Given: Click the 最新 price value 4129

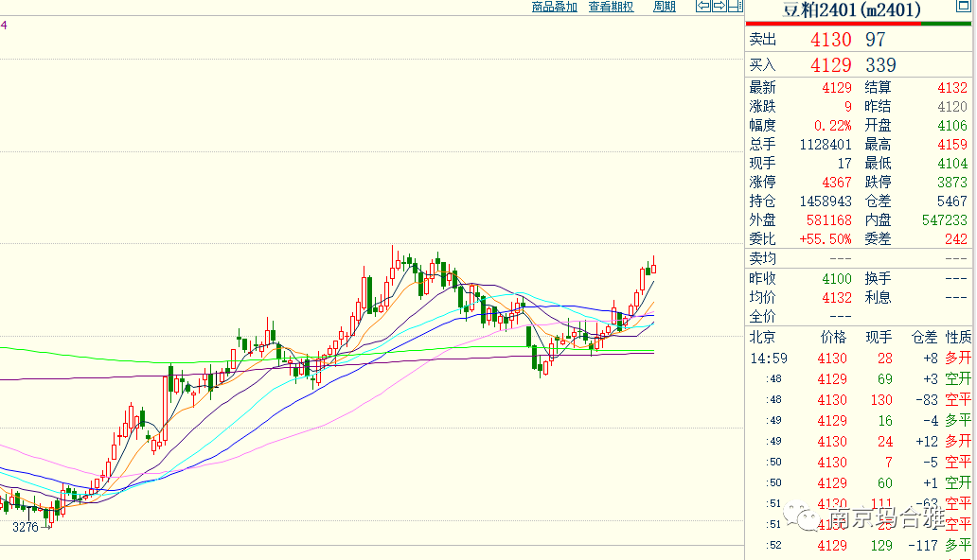Looking at the screenshot, I should (836, 88).
